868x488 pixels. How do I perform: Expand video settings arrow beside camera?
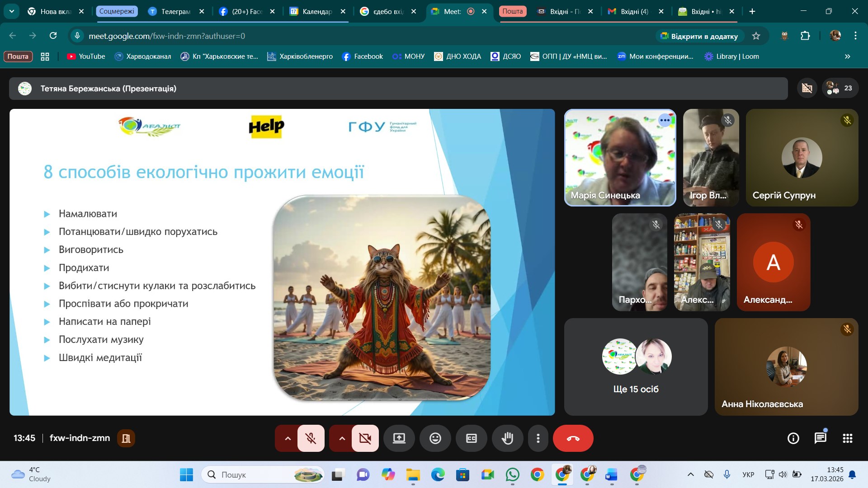(342, 438)
